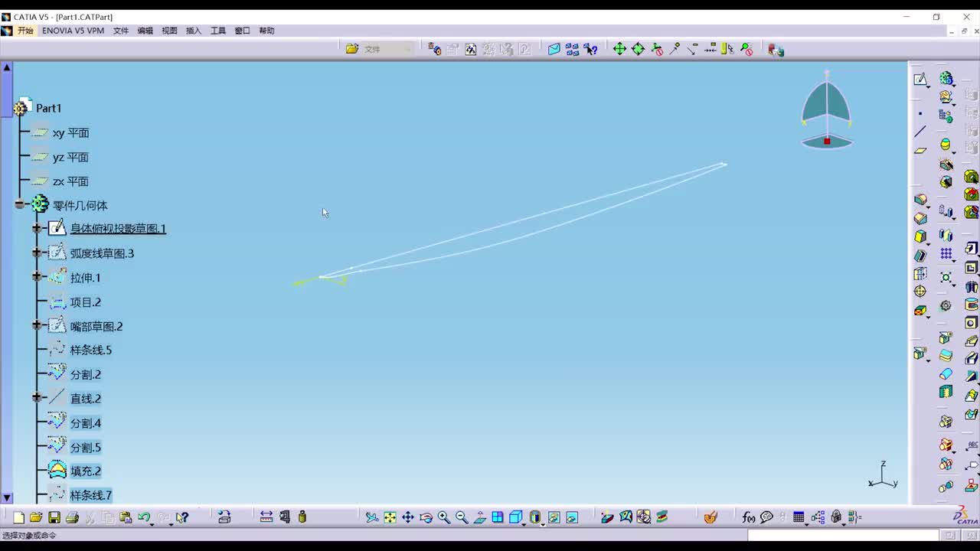Click the tree scrollbar down arrow
The width and height of the screenshot is (980, 551).
7,498
